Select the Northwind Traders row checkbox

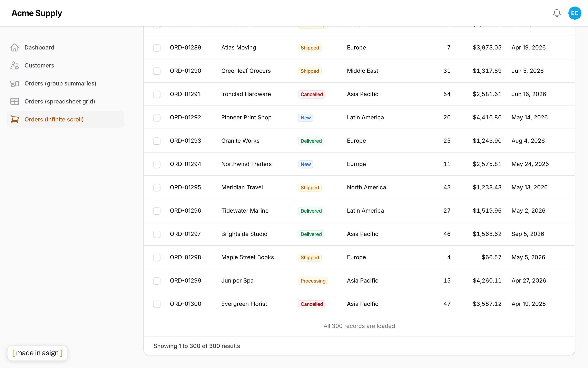tap(157, 164)
